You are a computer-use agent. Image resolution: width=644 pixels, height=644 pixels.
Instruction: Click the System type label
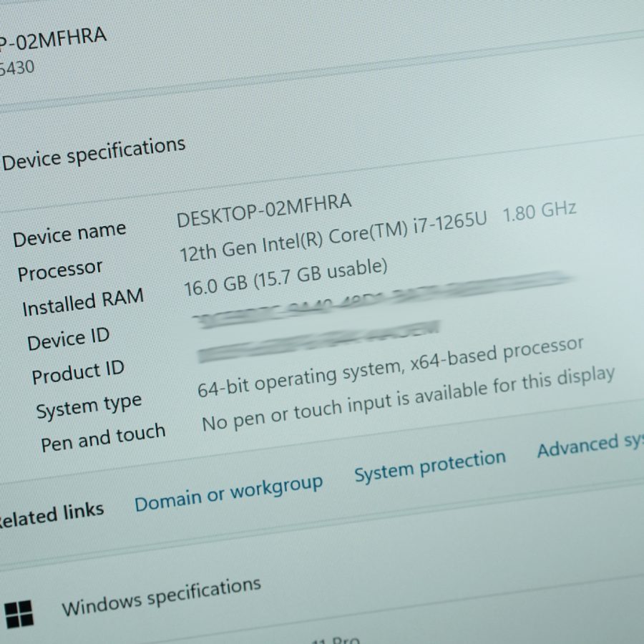pos(89,406)
